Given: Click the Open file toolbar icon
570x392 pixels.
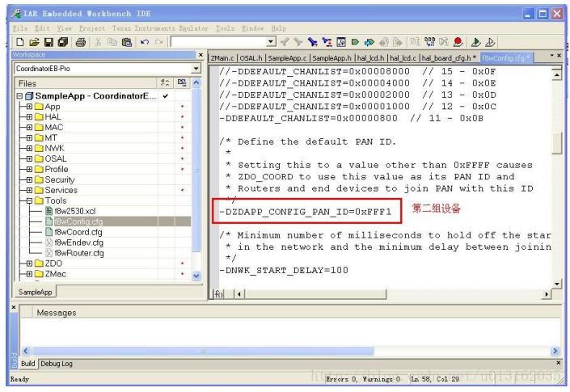Looking at the screenshot, I should click(x=34, y=42).
